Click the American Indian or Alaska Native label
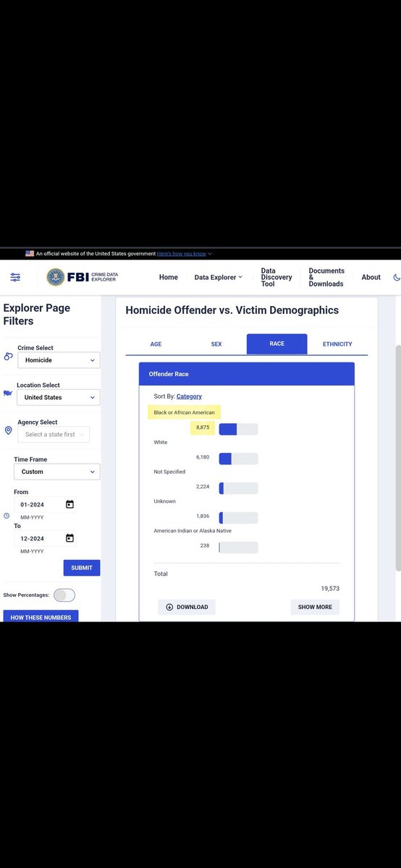The width and height of the screenshot is (401, 868). 193,531
